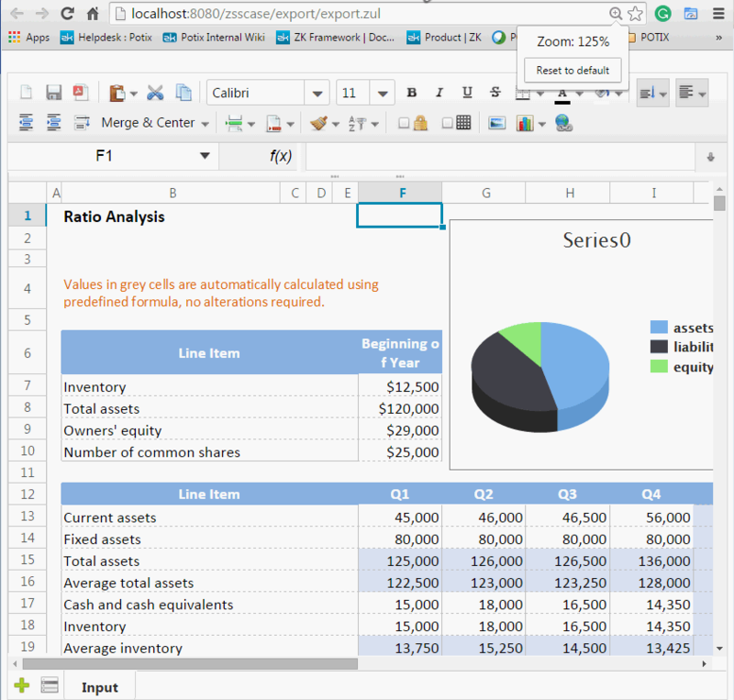
Task: Open the Calibri font dropdown
Action: (x=317, y=94)
